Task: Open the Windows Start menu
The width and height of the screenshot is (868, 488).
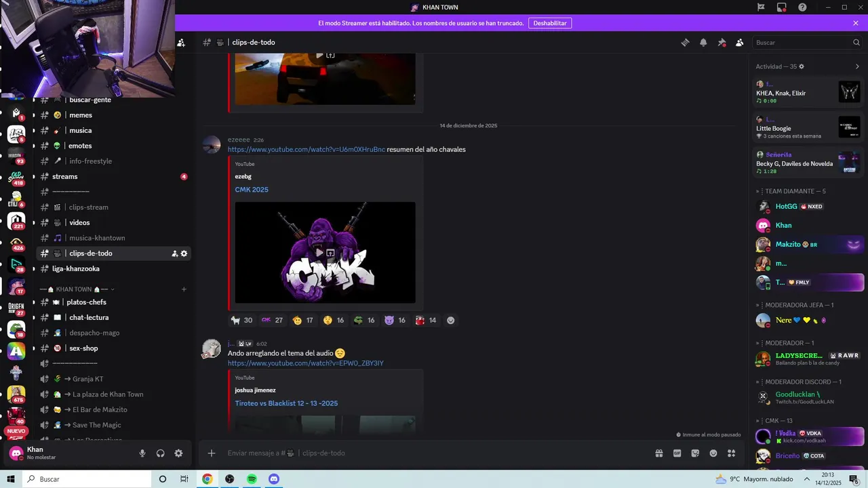Action: click(x=11, y=479)
